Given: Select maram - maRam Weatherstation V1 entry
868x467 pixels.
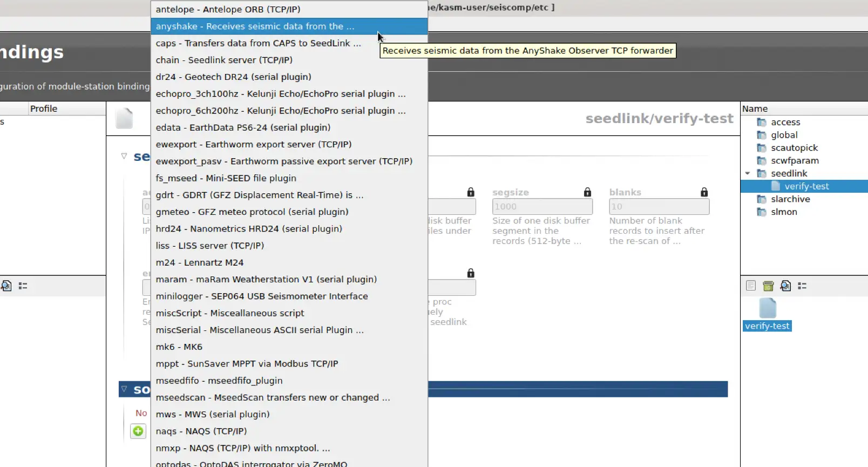Looking at the screenshot, I should point(289,279).
